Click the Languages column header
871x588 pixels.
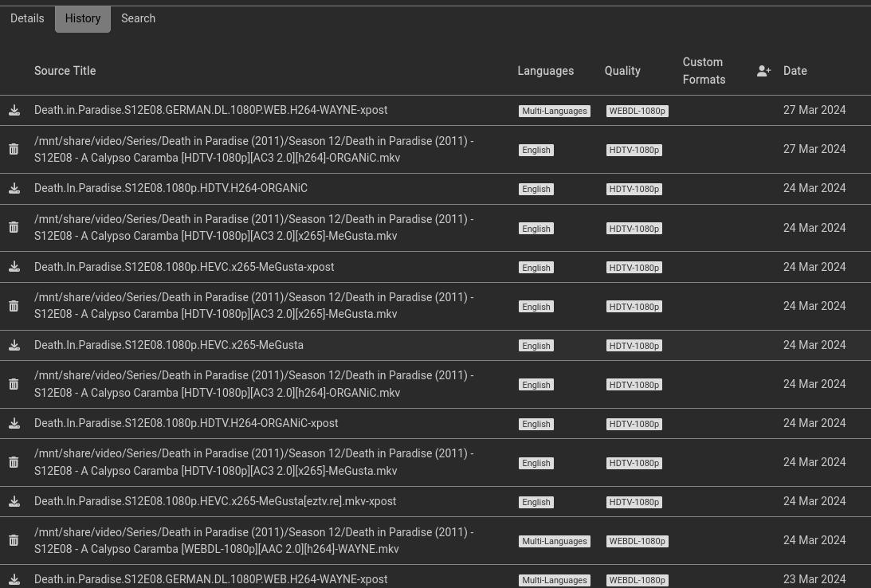tap(545, 71)
